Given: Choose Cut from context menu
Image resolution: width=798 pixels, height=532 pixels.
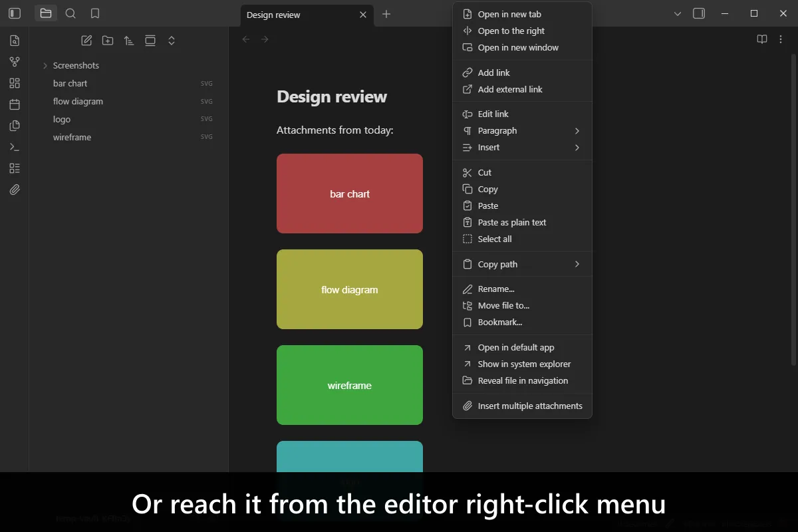Looking at the screenshot, I should pos(522,172).
